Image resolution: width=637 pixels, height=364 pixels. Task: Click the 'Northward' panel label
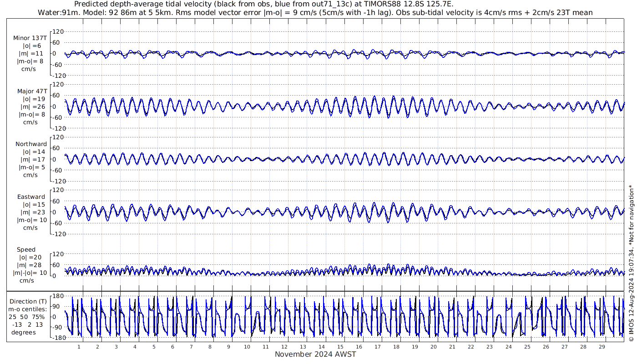31,144
